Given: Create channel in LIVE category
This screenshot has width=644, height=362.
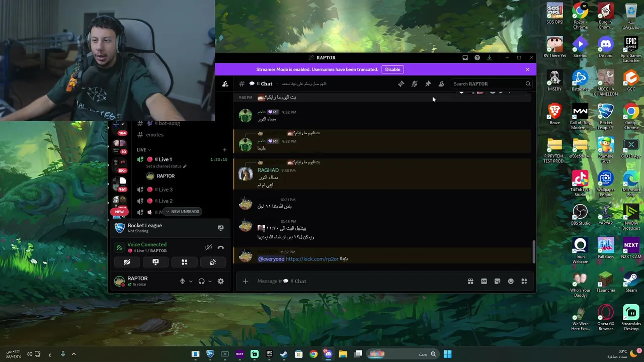Looking at the screenshot, I should [224, 150].
